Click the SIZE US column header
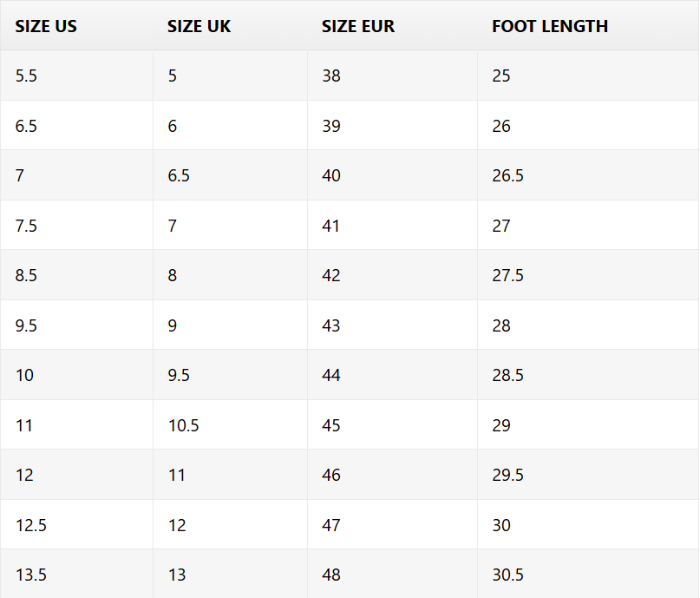 [77, 25]
